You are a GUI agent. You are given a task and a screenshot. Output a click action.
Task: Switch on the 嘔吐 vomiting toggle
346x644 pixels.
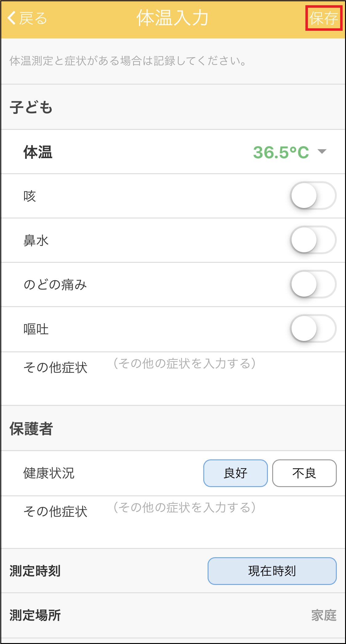pyautogui.click(x=313, y=329)
